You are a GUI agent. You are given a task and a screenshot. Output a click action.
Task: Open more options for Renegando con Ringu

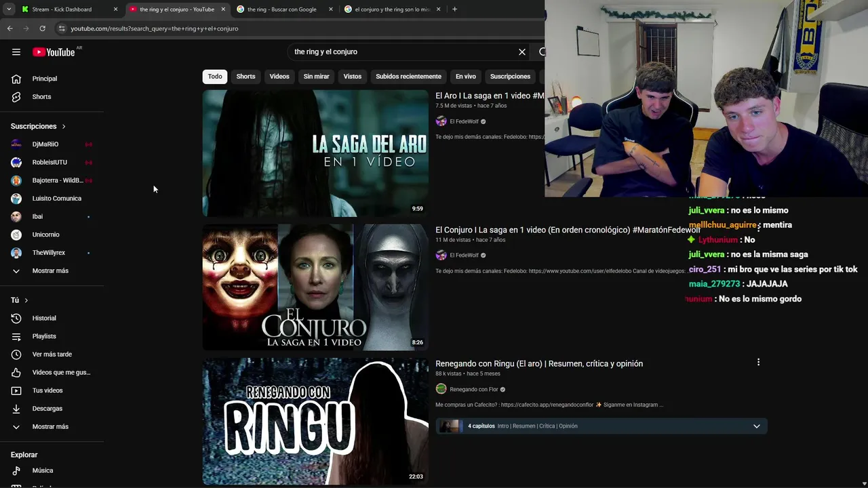click(758, 363)
